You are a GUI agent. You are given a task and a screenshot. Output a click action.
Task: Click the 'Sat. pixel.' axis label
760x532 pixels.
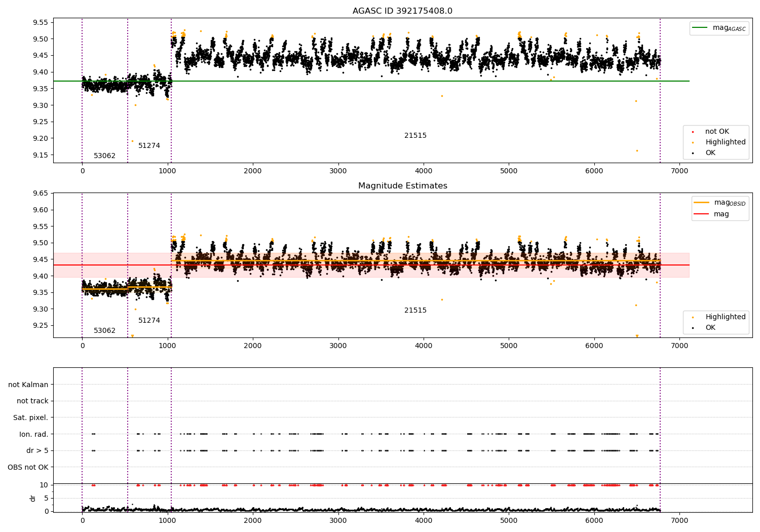click(x=31, y=417)
